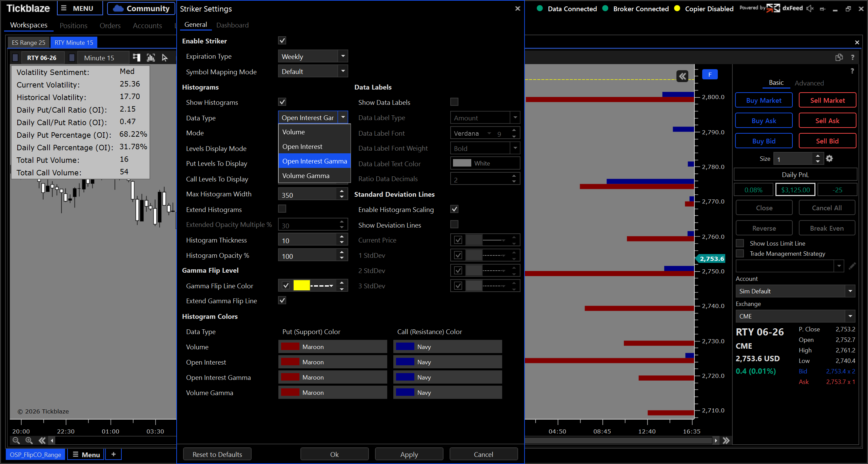868x464 pixels.
Task: Jump to chart start with left double chevron
Action: click(x=42, y=441)
